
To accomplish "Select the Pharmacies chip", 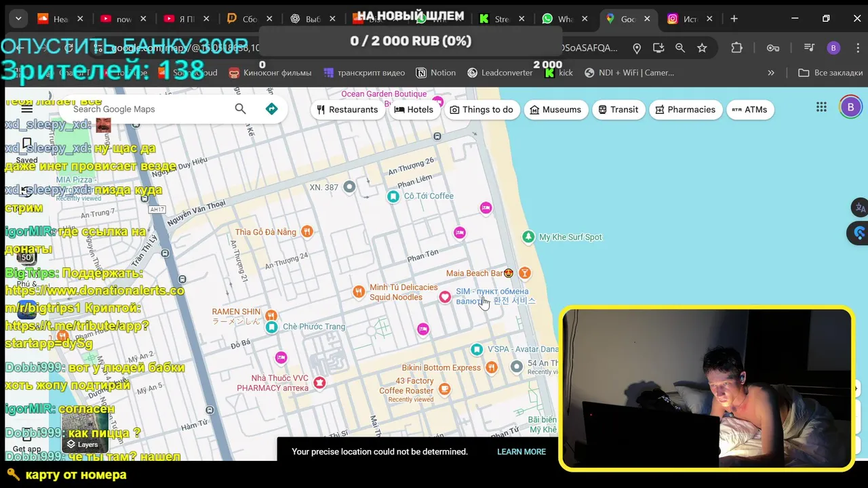I will tap(686, 109).
